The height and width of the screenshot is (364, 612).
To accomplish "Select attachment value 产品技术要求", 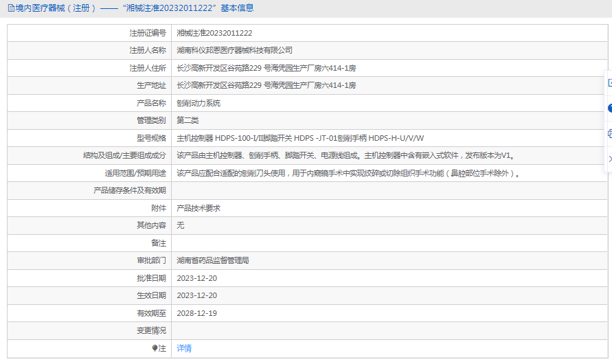I will pos(199,208).
